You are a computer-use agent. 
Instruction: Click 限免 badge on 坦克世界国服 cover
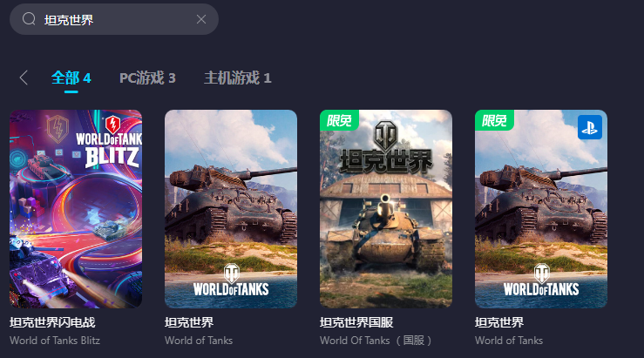[x=339, y=120]
